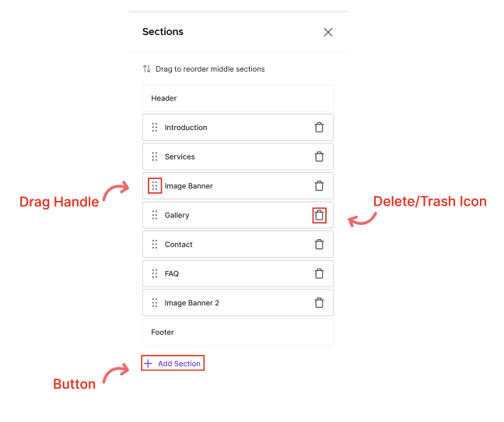This screenshot has width=504, height=422.
Task: Click the Gallery section label
Action: point(177,215)
